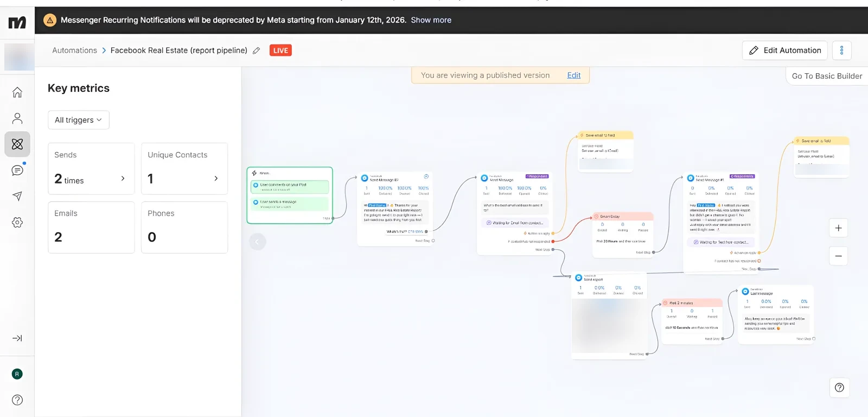The height and width of the screenshot is (417, 868).
Task: Click the Edit link in published notice
Action: point(574,75)
